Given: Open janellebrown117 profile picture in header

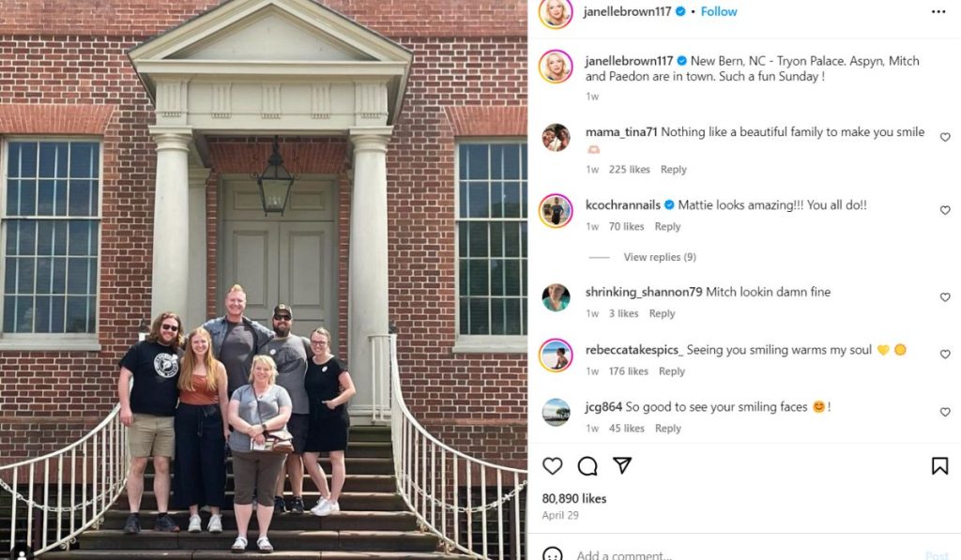Looking at the screenshot, I should click(x=556, y=12).
